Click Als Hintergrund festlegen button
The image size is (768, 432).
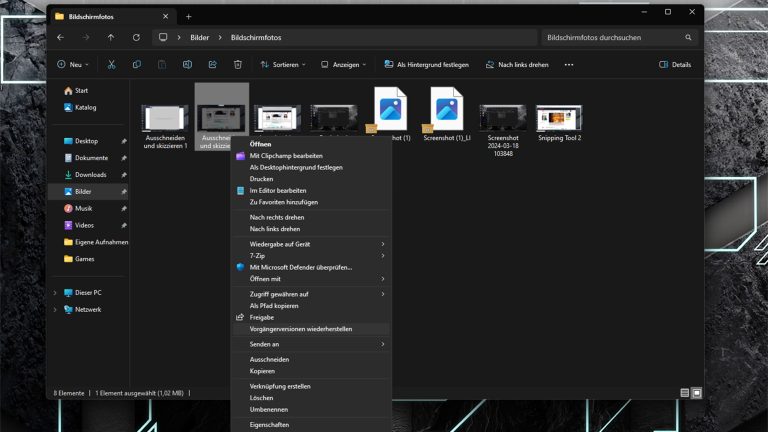(x=426, y=64)
